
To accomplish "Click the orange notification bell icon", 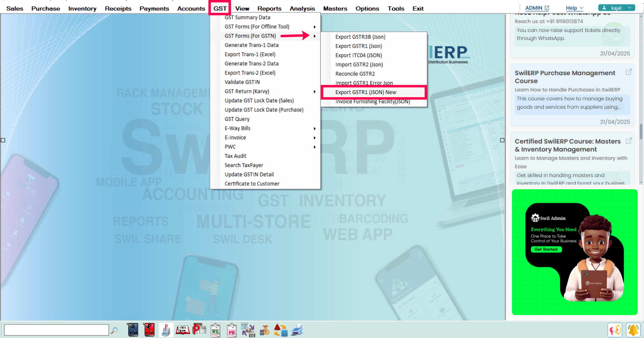I will (633, 330).
